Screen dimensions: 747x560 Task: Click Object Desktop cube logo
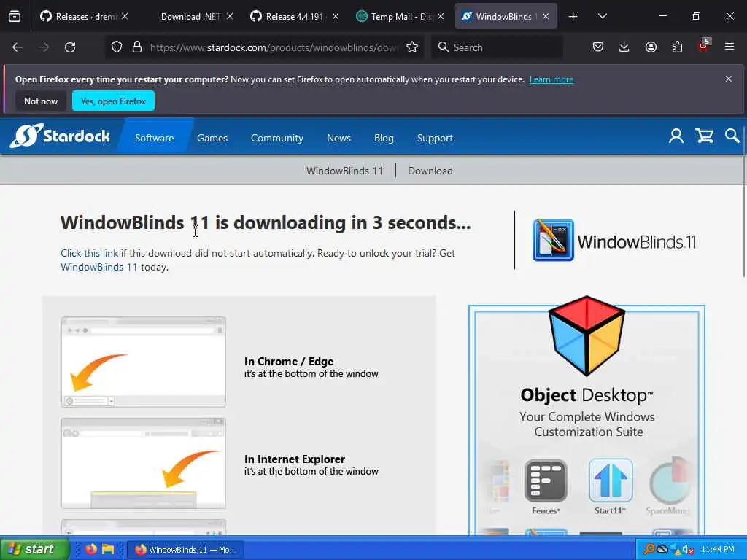coord(587,335)
